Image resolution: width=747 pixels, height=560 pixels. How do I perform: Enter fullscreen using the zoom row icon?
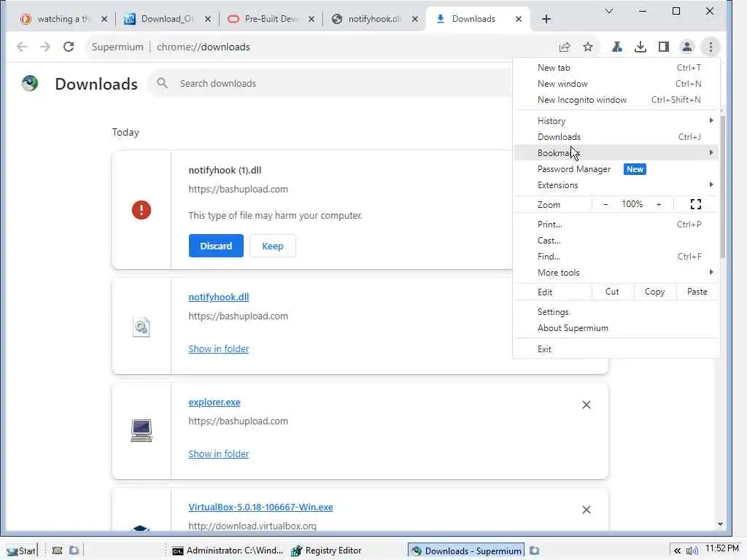695,204
